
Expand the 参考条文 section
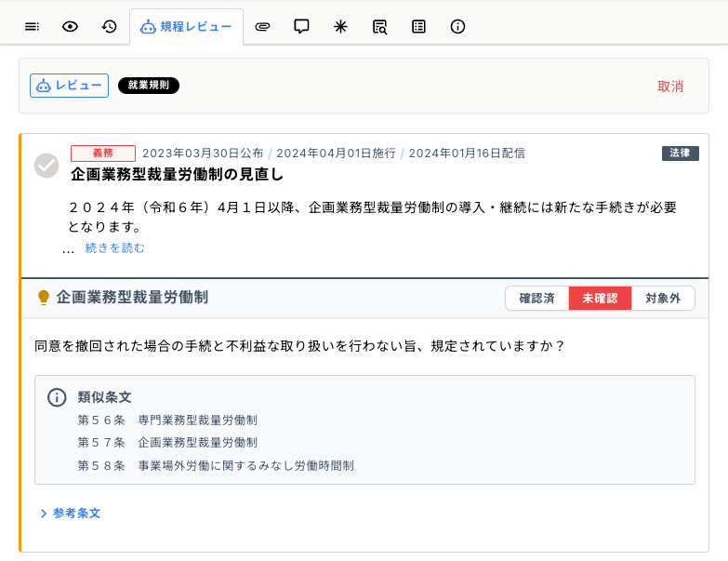click(70, 513)
